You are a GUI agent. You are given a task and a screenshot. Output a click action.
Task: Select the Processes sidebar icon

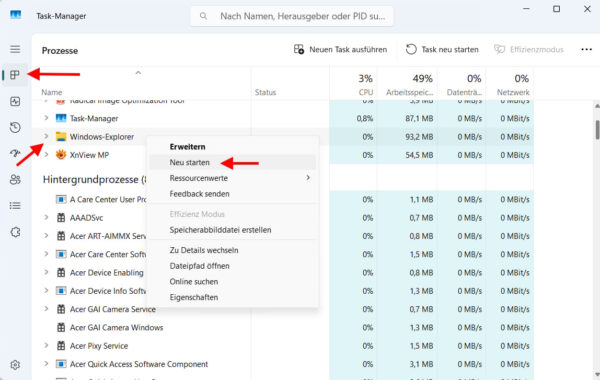pyautogui.click(x=15, y=75)
